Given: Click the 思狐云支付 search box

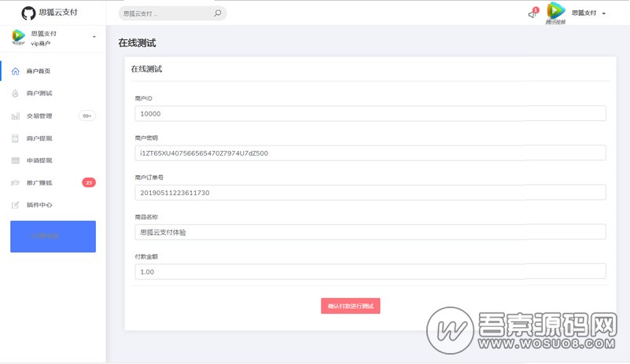Looking at the screenshot, I should (x=165, y=13).
